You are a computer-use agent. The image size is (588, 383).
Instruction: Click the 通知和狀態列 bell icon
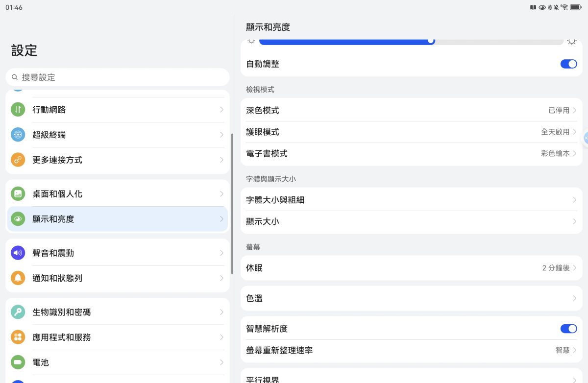coord(18,278)
